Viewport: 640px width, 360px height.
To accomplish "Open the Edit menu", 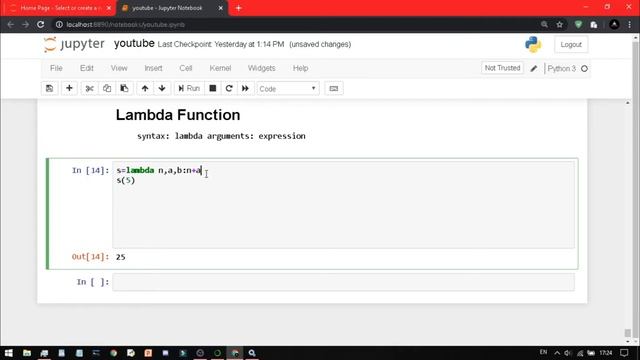I will click(x=87, y=68).
